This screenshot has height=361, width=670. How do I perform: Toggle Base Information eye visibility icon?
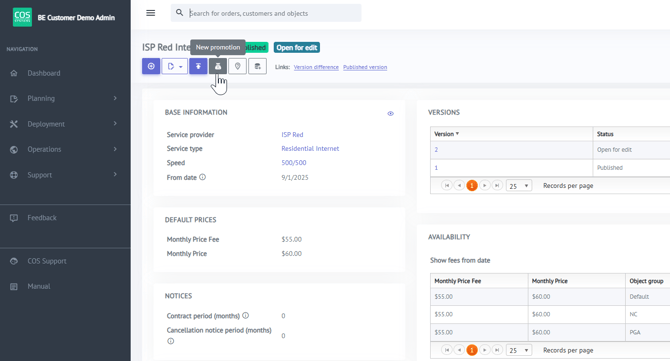point(391,113)
